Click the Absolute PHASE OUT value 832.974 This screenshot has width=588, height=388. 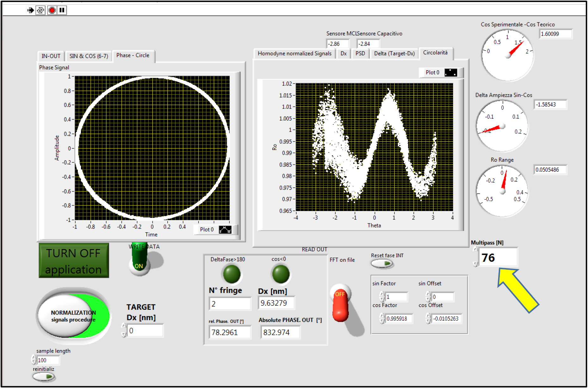point(281,333)
